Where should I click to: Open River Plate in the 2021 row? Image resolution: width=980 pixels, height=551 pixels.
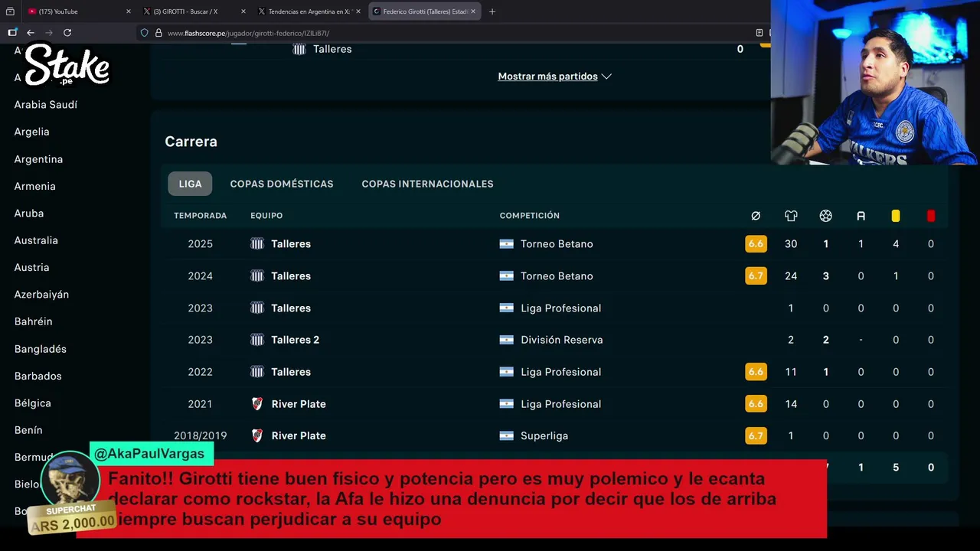tap(299, 404)
